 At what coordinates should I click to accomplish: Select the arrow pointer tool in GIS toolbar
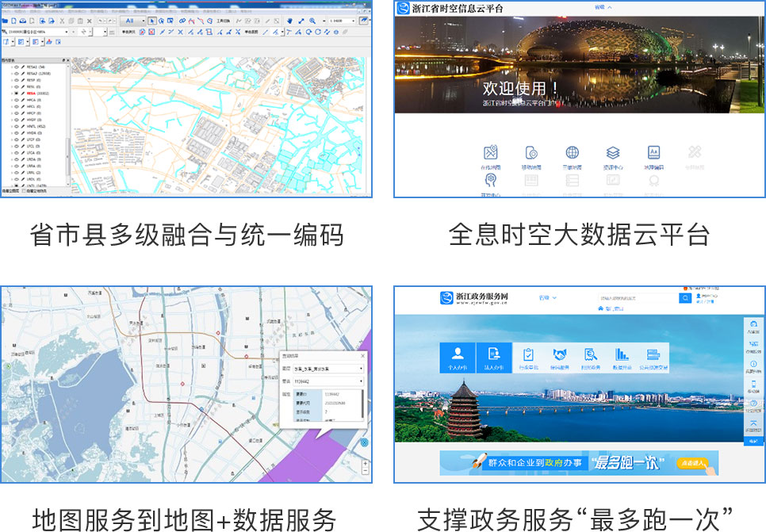click(152, 21)
